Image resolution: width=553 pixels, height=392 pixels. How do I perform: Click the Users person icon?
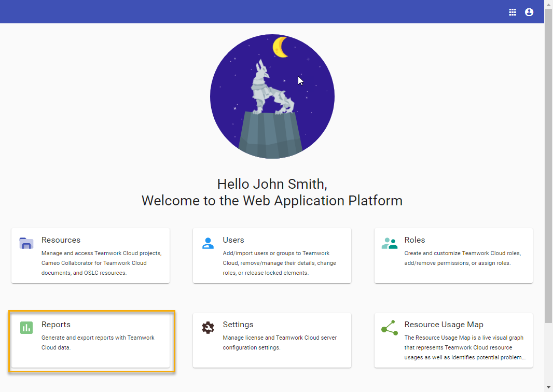coord(208,243)
